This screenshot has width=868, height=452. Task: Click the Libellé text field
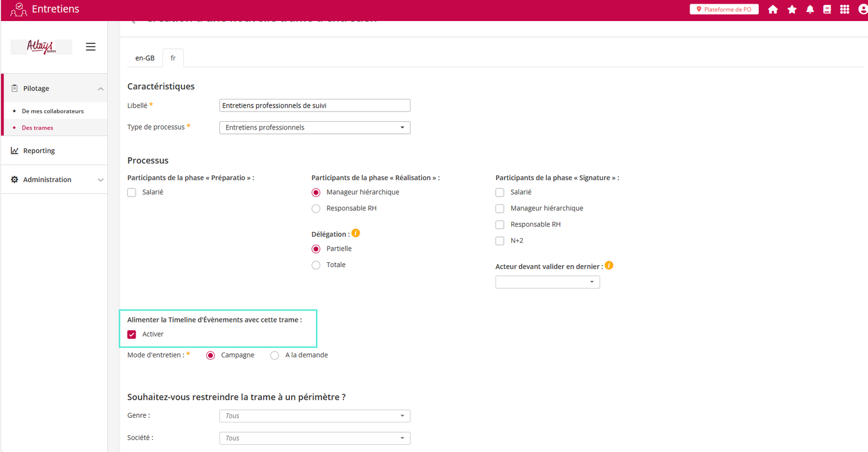(315, 105)
